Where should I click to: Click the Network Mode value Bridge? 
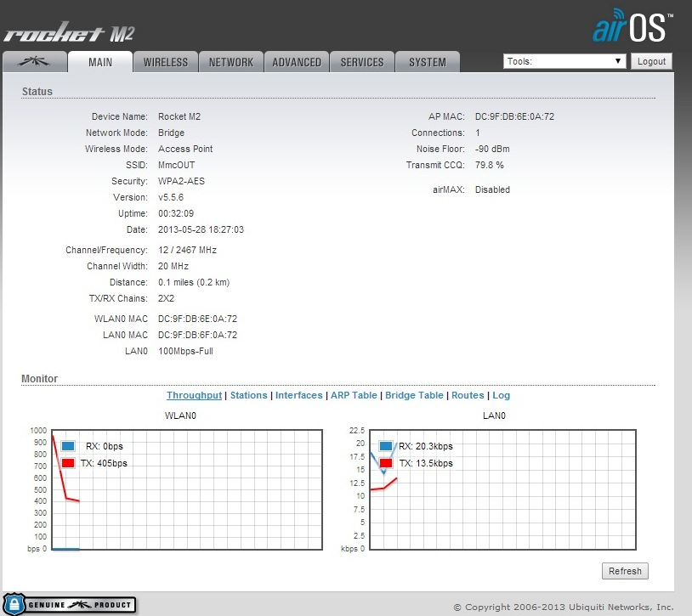[171, 133]
